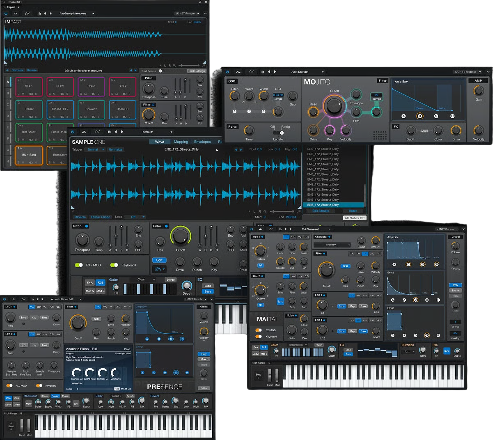
Task: Click the Pad Settings button in Impact
Action: (x=197, y=71)
